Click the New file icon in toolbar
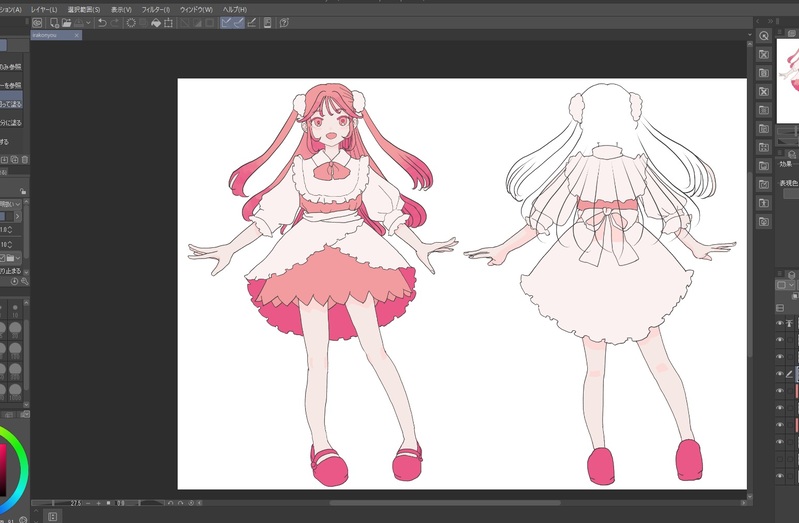The height and width of the screenshot is (523, 799). coord(52,22)
